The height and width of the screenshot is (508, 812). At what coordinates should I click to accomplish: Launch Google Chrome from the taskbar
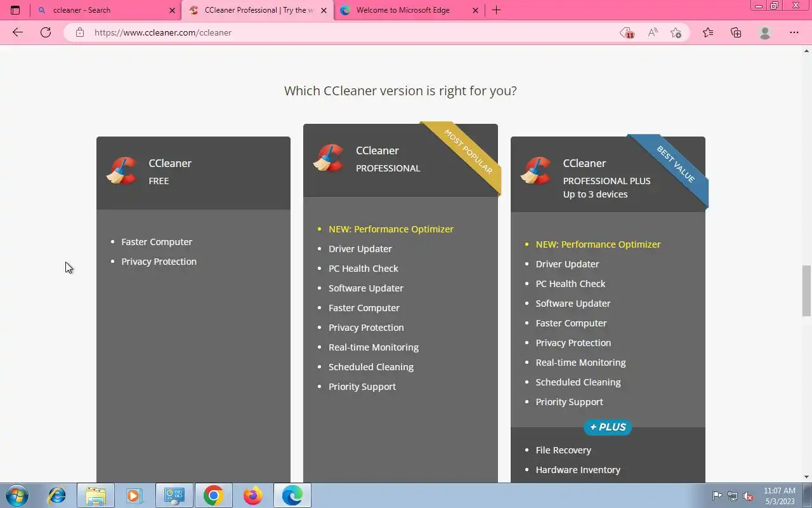[x=213, y=495]
